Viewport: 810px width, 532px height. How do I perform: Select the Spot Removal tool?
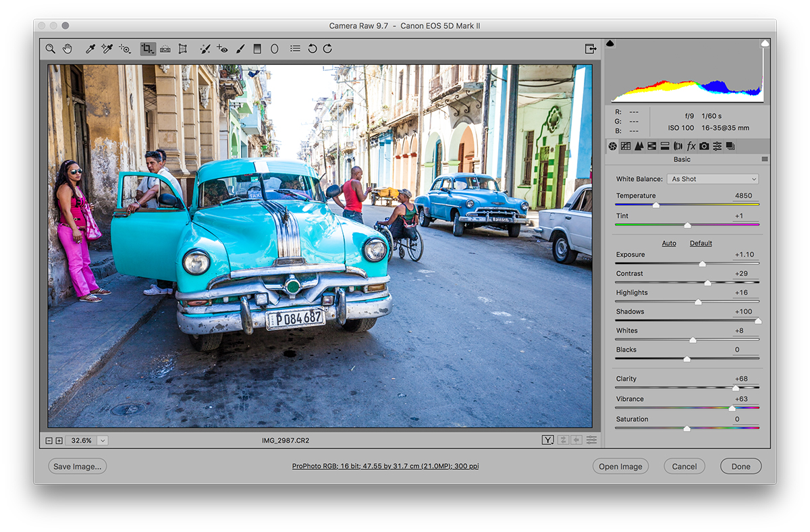(x=205, y=48)
